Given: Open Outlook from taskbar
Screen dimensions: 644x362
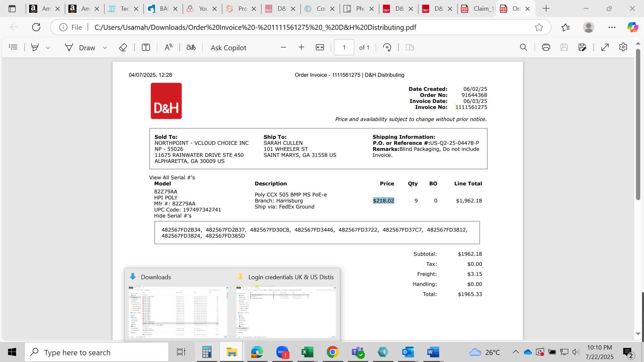Looking at the screenshot, I should click(x=408, y=352).
